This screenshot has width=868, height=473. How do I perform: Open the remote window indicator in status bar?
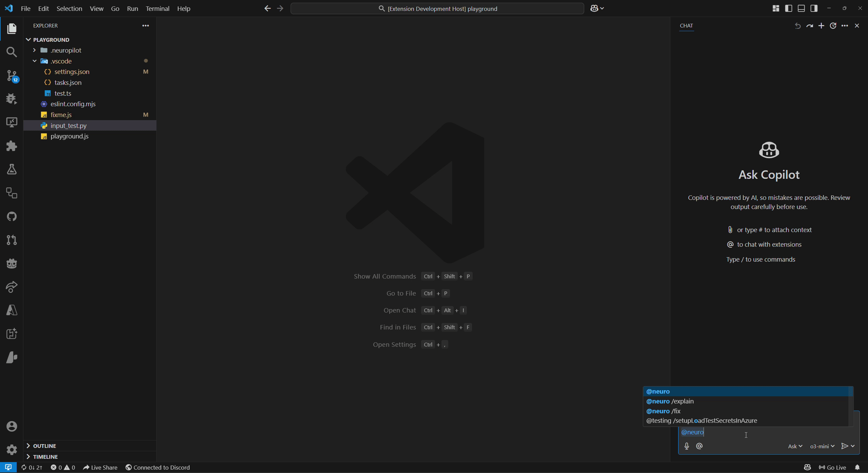(x=8, y=468)
